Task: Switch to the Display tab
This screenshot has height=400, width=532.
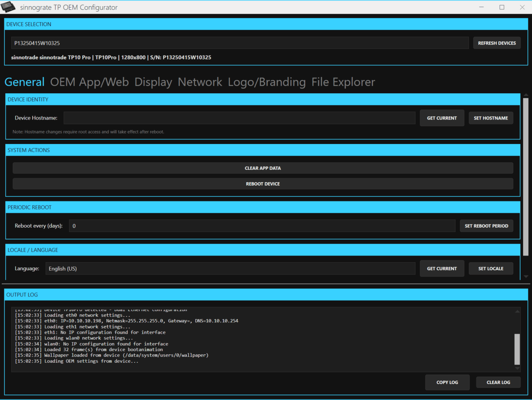Action: pyautogui.click(x=153, y=82)
